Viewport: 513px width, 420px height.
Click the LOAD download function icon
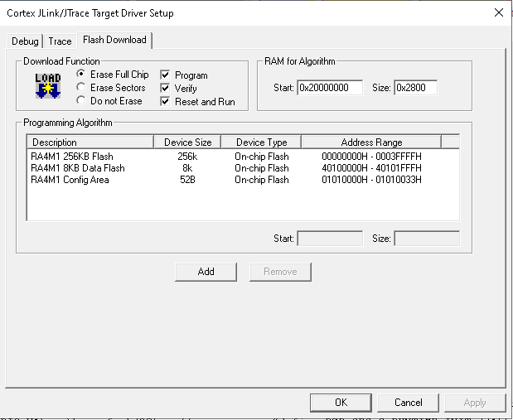tap(48, 85)
